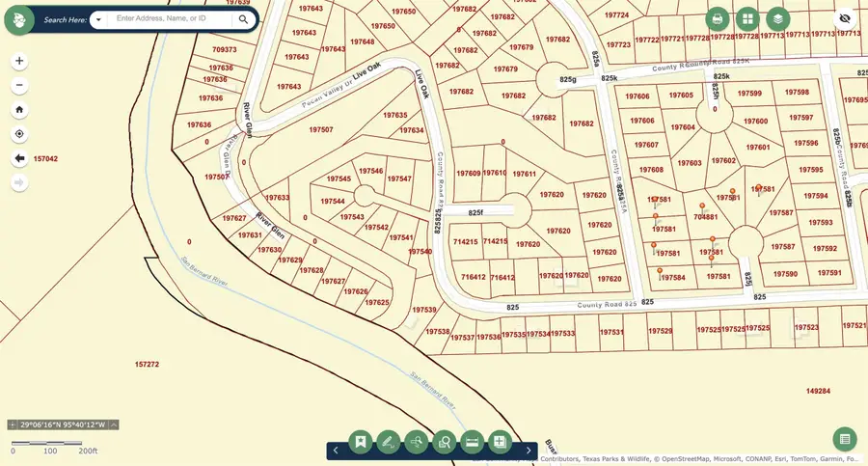The image size is (868, 466).
Task: Toggle the coordinates display plus button
Action: click(13, 425)
